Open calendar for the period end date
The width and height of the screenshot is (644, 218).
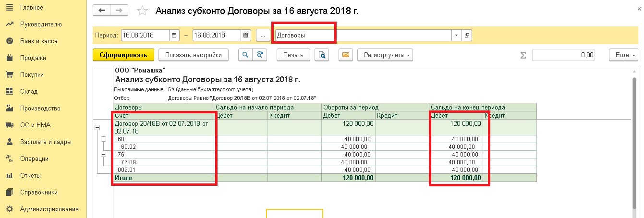[x=246, y=35]
